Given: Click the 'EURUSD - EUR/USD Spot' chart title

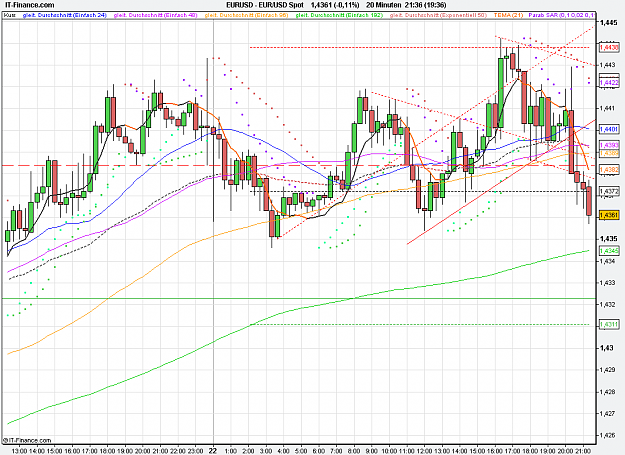Looking at the screenshot, I should tap(265, 5).
